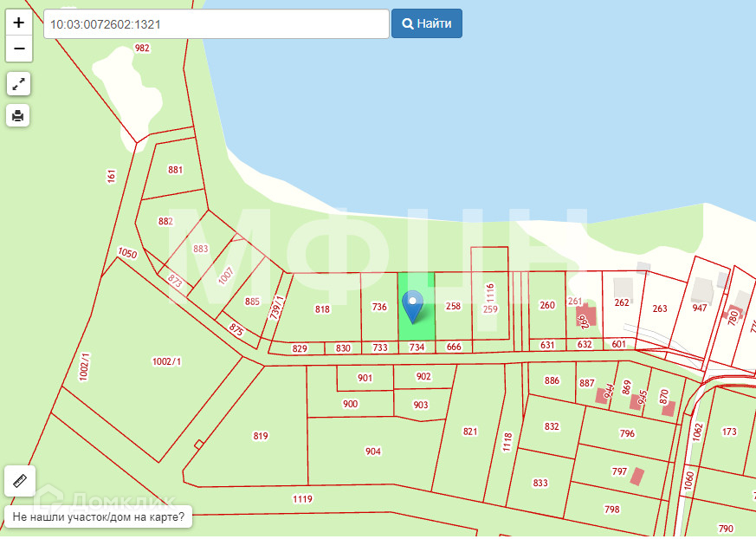Select parcel 1060 on the map
The height and width of the screenshot is (539, 756).
tap(689, 481)
